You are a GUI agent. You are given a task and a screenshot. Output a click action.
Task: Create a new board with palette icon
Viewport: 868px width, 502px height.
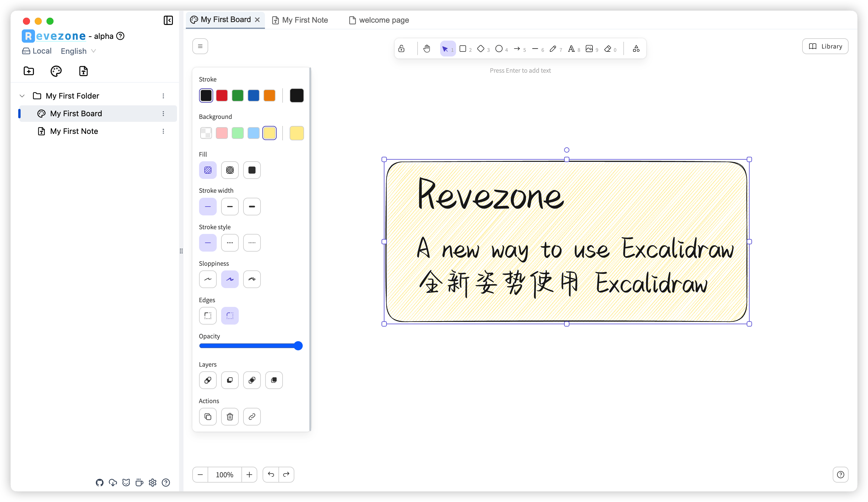[x=56, y=71]
